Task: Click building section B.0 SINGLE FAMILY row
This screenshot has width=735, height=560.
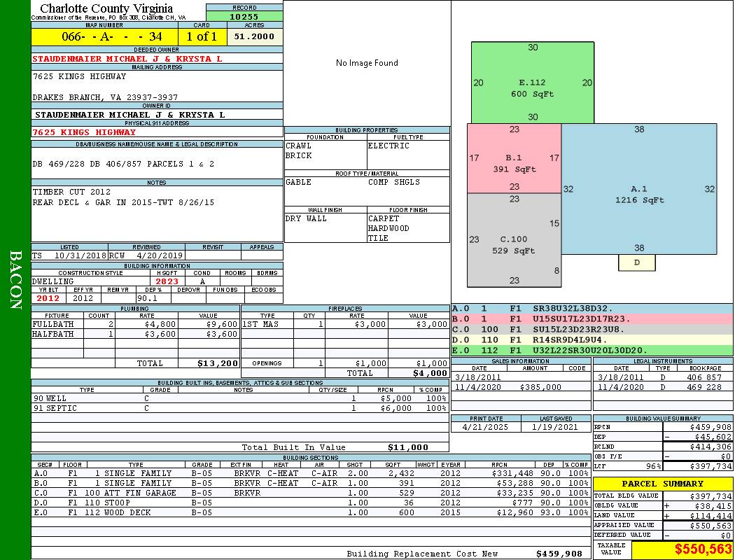Action: coord(311,483)
